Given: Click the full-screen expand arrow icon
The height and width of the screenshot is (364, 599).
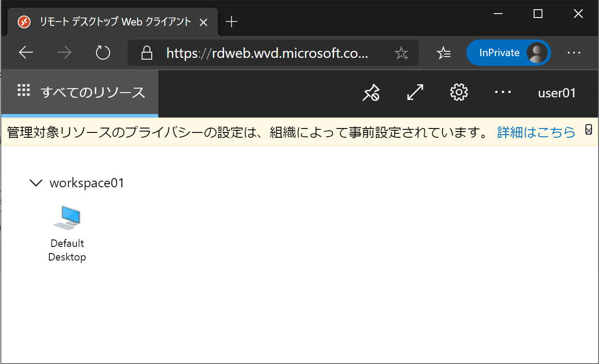Looking at the screenshot, I should (414, 93).
